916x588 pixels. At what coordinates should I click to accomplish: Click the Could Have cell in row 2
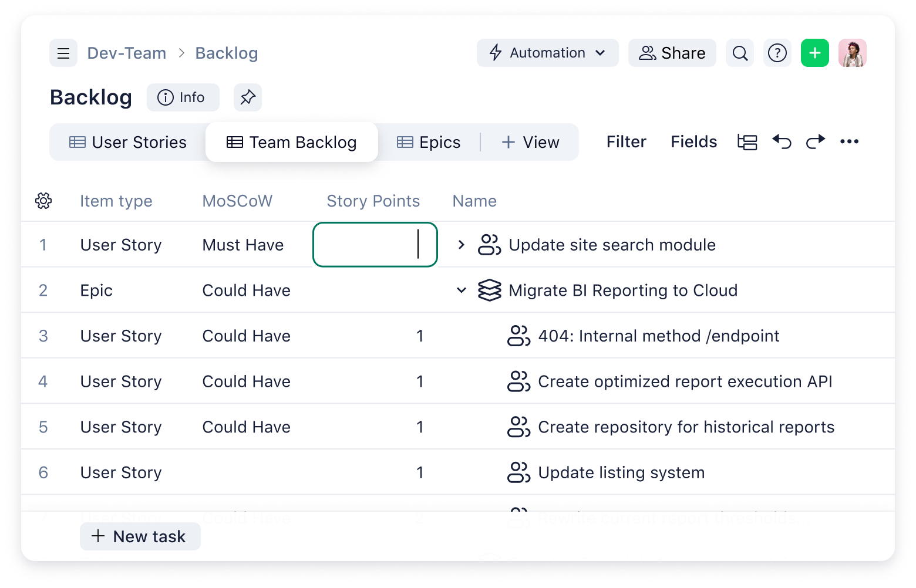tap(247, 290)
